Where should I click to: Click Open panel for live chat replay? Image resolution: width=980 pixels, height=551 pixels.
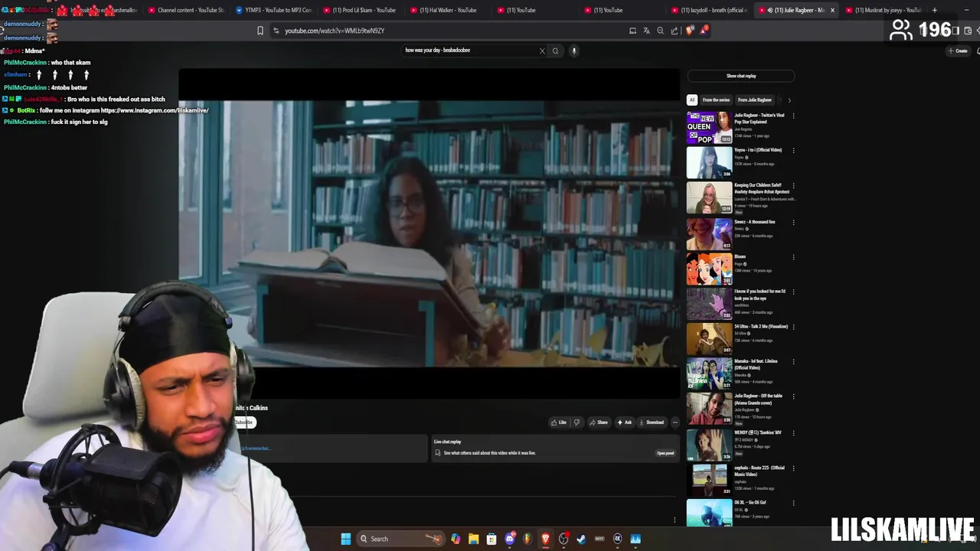point(665,453)
